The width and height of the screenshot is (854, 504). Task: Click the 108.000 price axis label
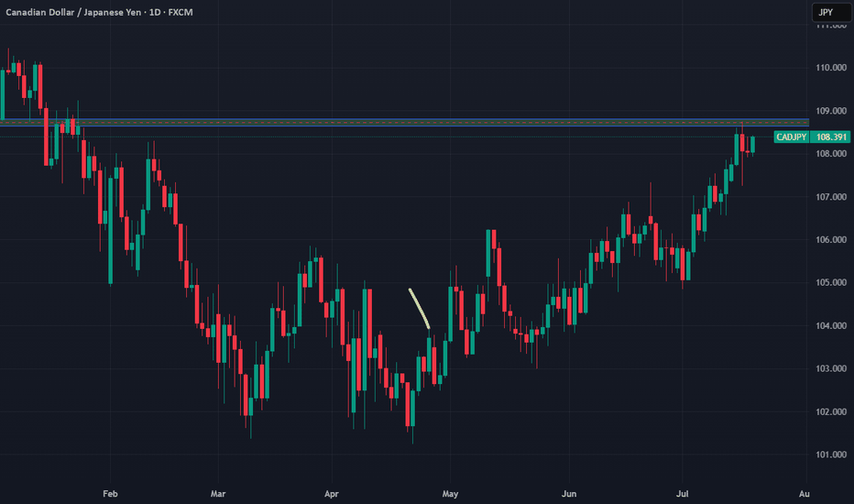(830, 154)
